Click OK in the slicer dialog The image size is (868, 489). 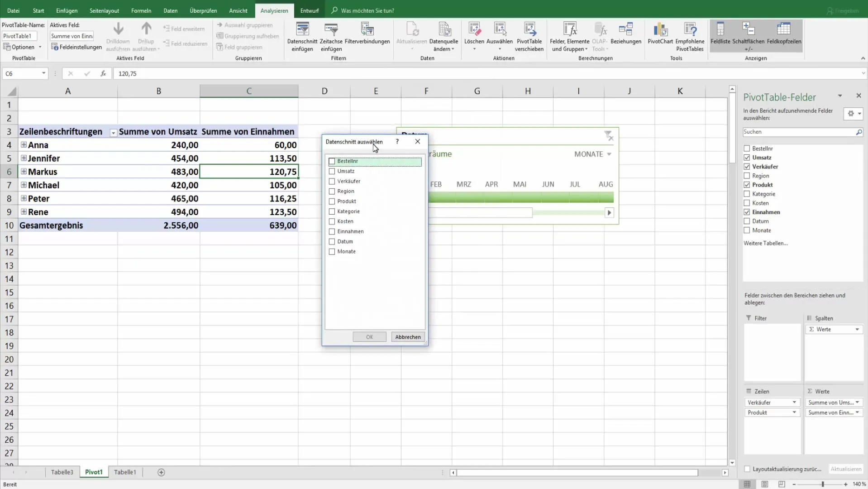point(369,337)
